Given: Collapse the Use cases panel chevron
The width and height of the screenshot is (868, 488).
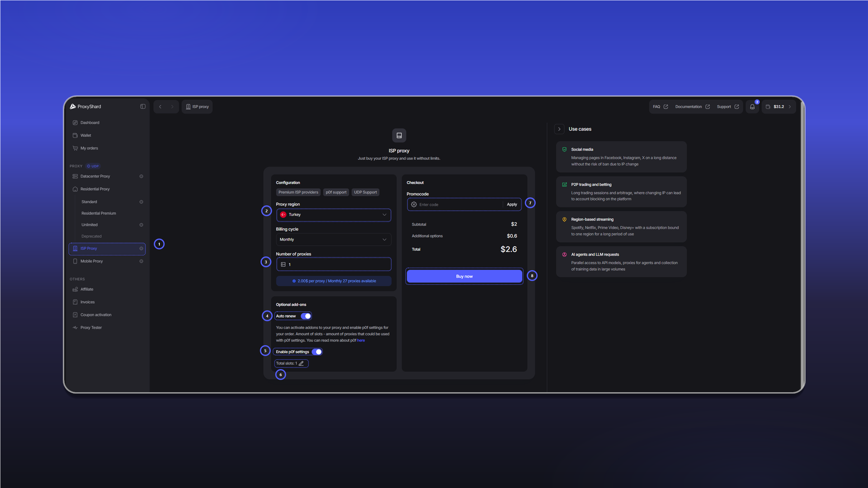Looking at the screenshot, I should point(559,129).
